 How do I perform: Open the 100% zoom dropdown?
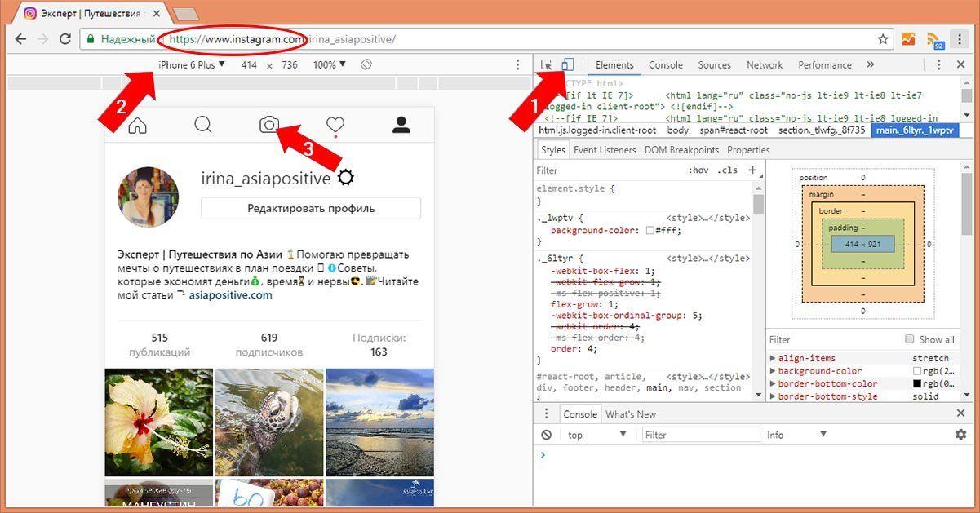coord(330,64)
